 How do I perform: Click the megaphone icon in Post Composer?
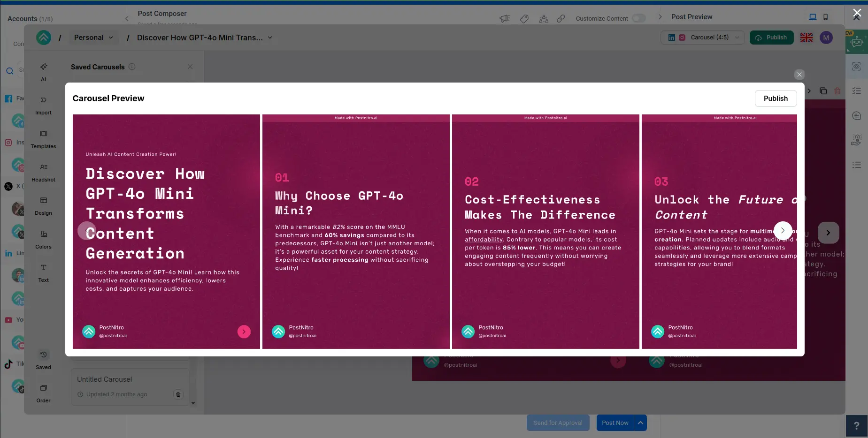(x=505, y=18)
